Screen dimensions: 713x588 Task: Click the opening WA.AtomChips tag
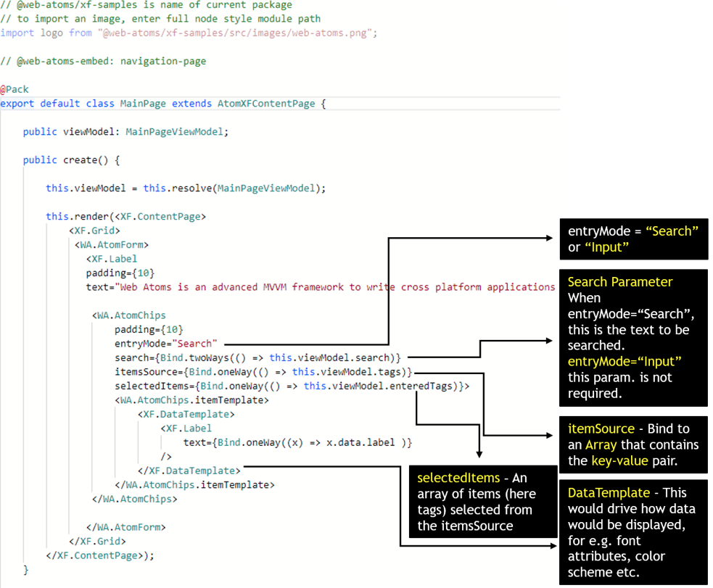[x=129, y=315]
